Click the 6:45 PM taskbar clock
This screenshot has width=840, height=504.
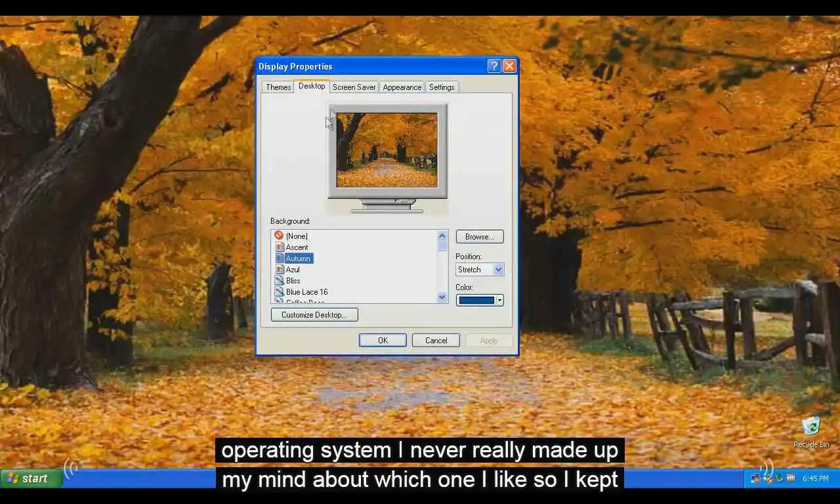(815, 478)
